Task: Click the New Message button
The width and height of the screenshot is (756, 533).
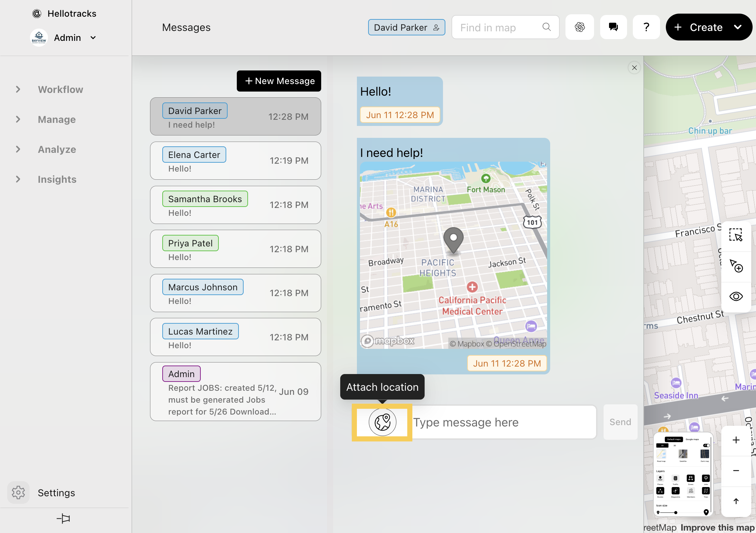Action: click(x=279, y=81)
